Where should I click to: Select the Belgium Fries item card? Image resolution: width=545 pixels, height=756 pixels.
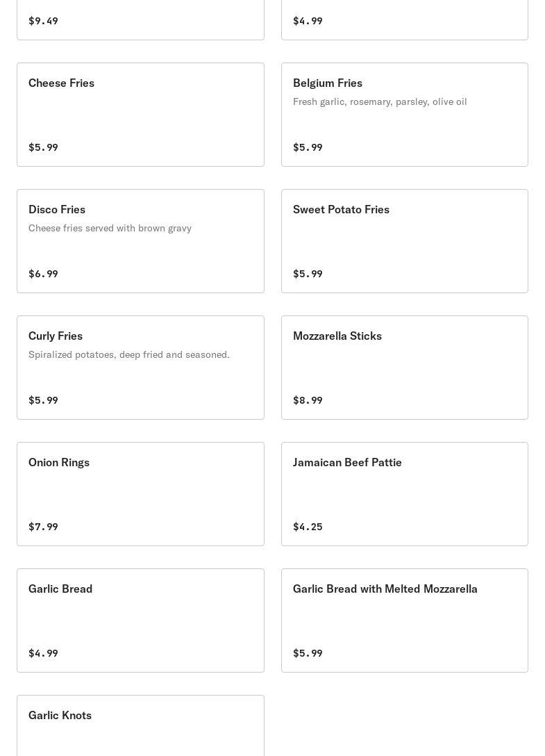coord(404,115)
